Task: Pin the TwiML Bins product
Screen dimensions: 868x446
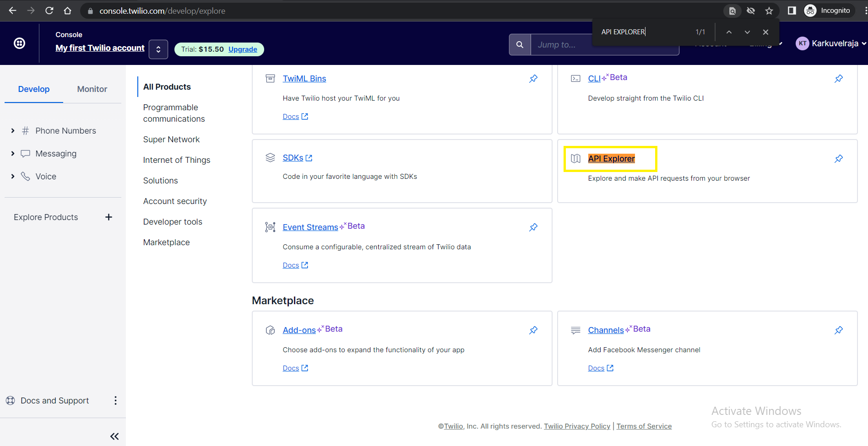Action: tap(533, 79)
